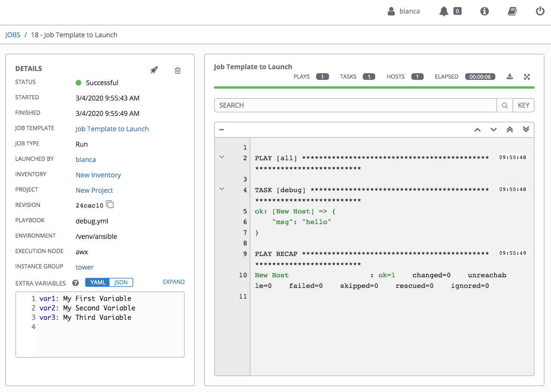Go to the JOBS breadcrumb
551x392 pixels.
tap(13, 35)
